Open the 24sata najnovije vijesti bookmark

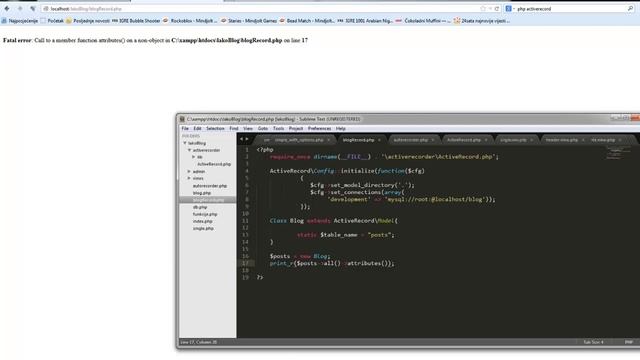click(x=482, y=21)
